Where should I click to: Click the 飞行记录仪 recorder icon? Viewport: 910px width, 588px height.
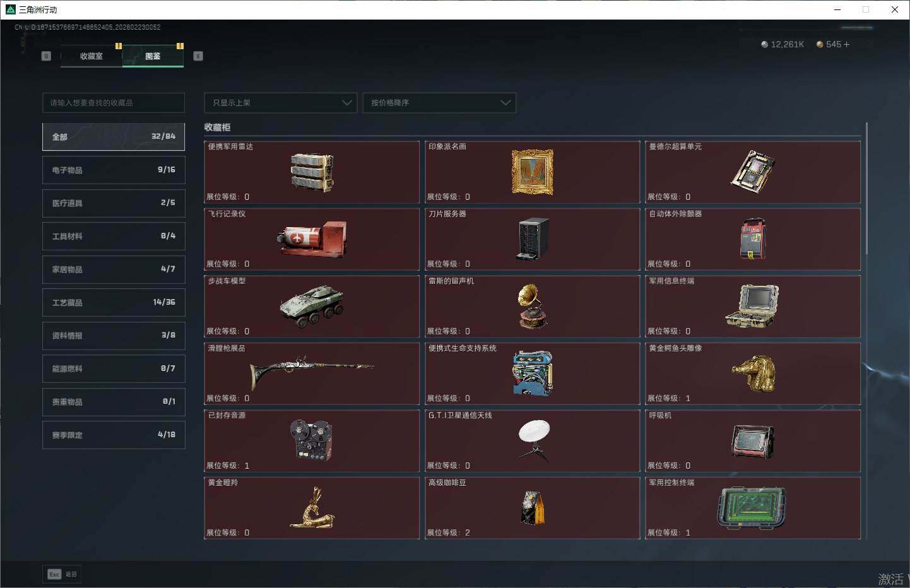[x=312, y=239]
